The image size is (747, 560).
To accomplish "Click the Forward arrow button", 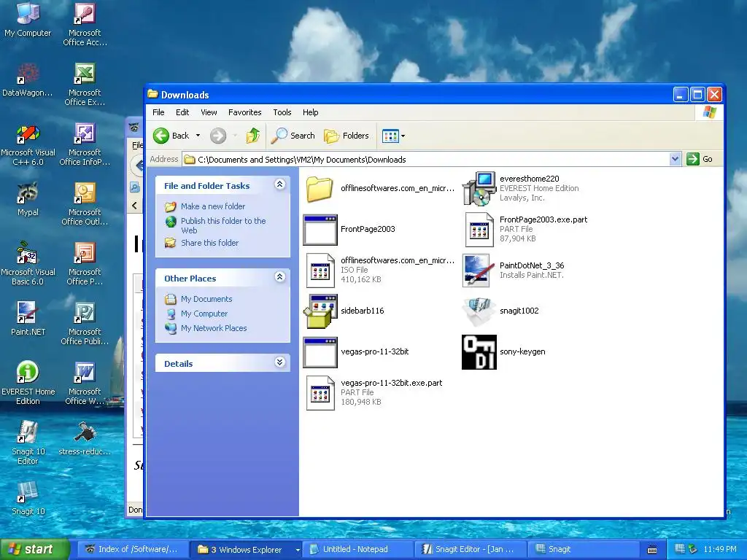I will [218, 136].
